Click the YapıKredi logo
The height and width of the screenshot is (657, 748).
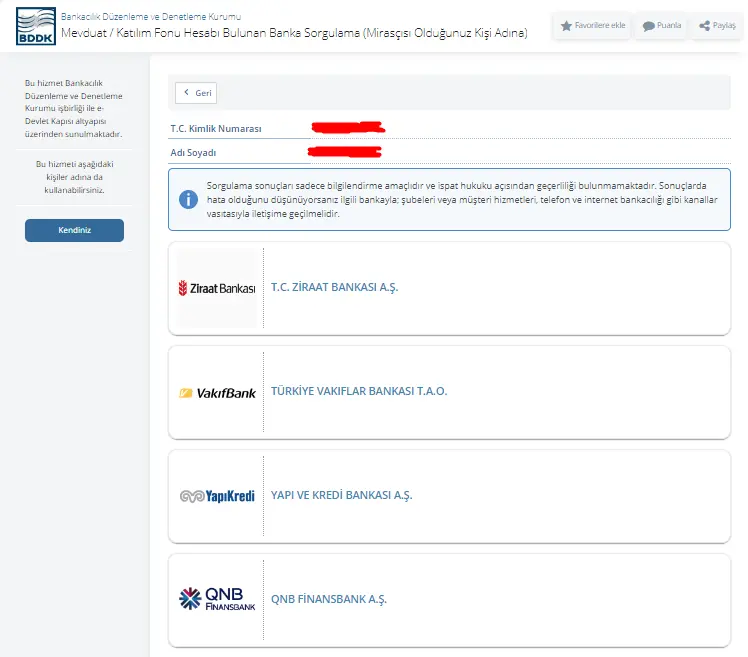click(x=217, y=496)
